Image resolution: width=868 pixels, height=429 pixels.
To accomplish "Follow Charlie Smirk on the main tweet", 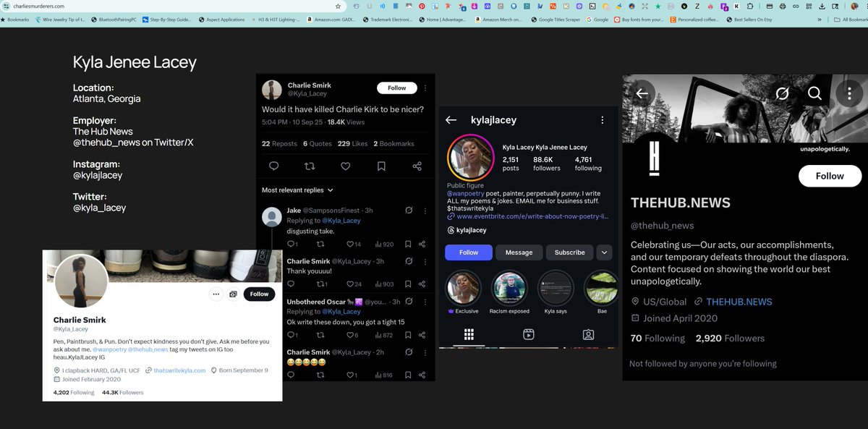I will coord(397,88).
